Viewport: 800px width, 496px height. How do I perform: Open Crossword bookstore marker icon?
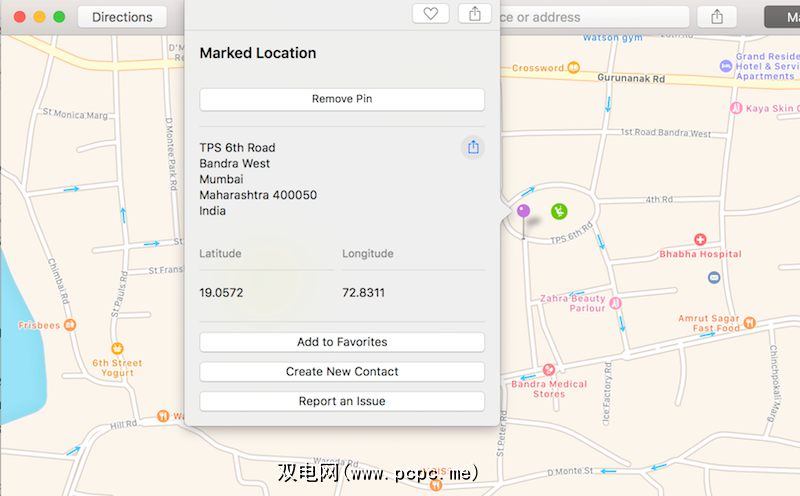573,67
